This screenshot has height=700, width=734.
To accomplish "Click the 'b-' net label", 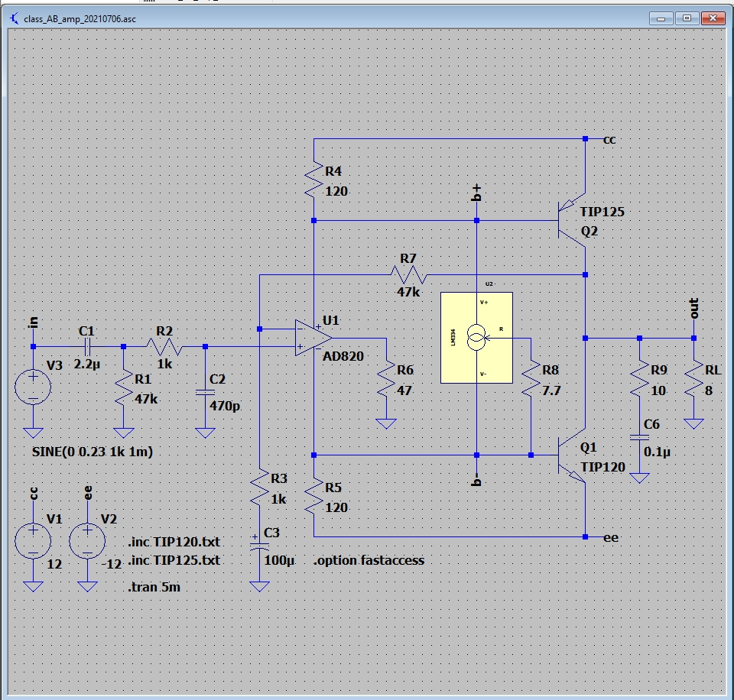I will pyautogui.click(x=476, y=480).
